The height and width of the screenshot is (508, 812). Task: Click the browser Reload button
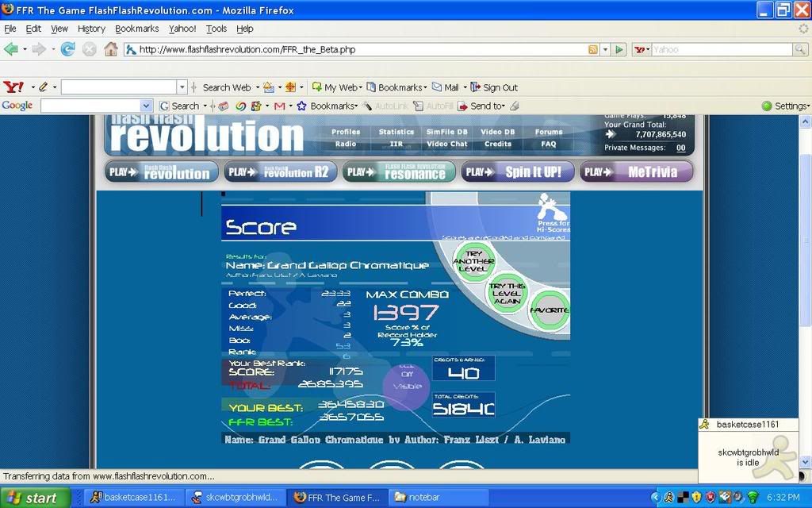[x=68, y=49]
